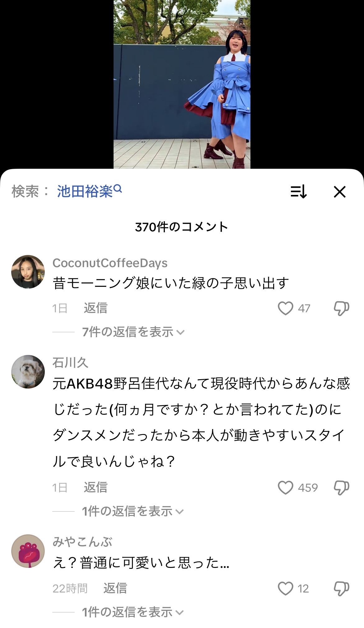364x628 pixels.
Task: Tap the 池田裕楽 search link
Action: (89, 191)
